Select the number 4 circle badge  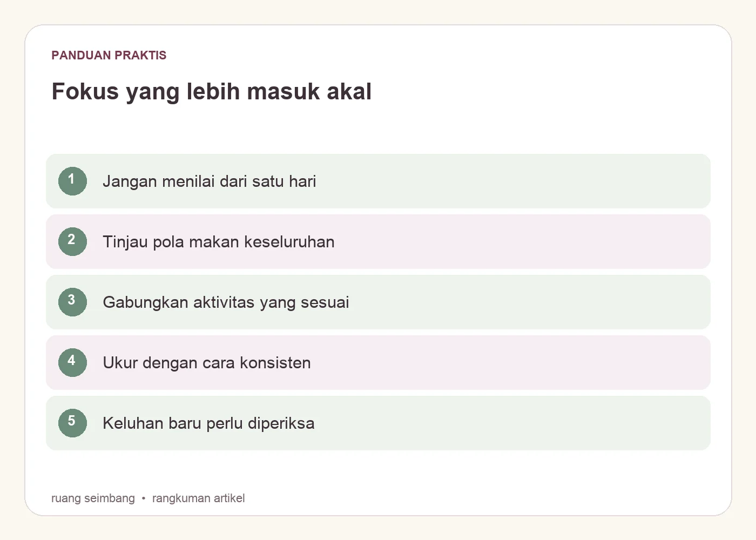(72, 362)
